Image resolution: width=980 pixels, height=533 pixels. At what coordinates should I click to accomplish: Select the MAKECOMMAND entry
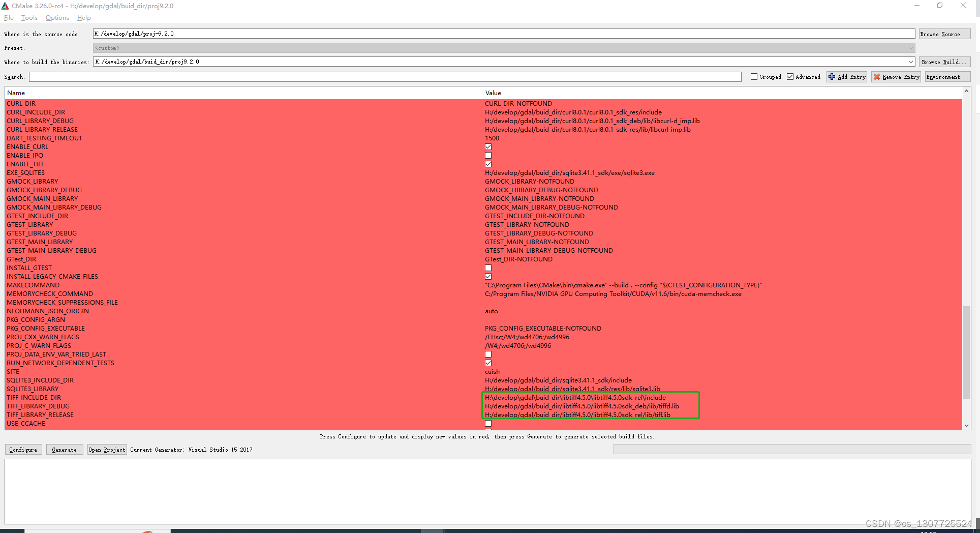[33, 285]
